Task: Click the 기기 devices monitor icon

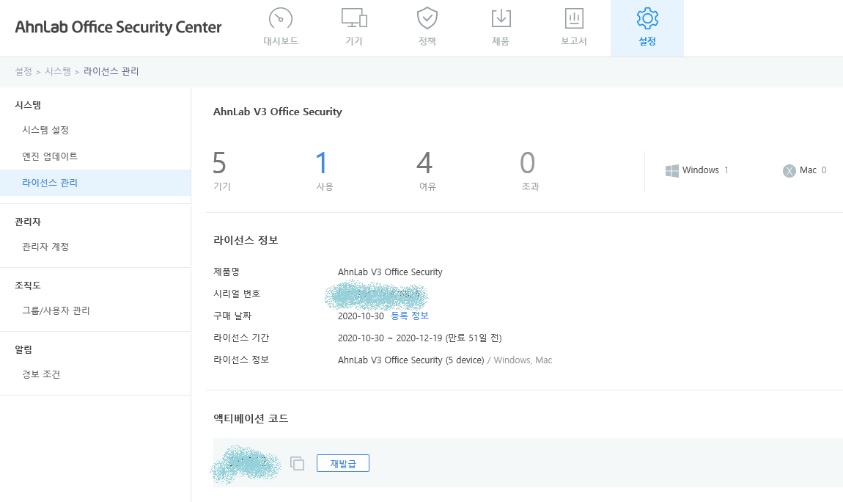Action: coord(353,18)
